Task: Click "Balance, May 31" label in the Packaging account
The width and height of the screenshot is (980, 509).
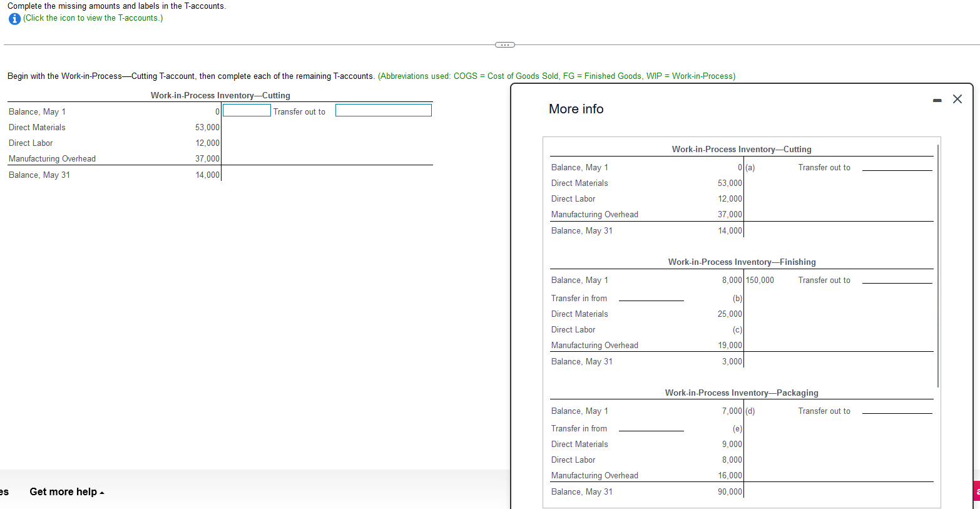Action: (582, 492)
